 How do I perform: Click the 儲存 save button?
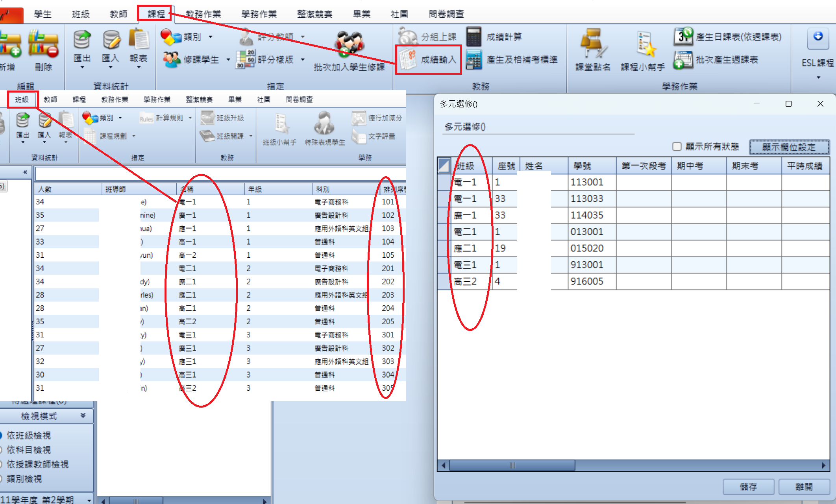point(748,487)
